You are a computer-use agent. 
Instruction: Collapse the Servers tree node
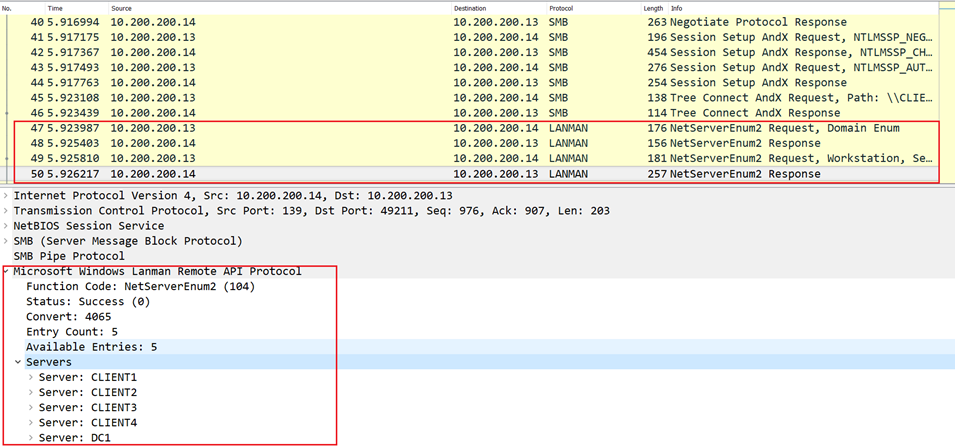click(x=19, y=362)
